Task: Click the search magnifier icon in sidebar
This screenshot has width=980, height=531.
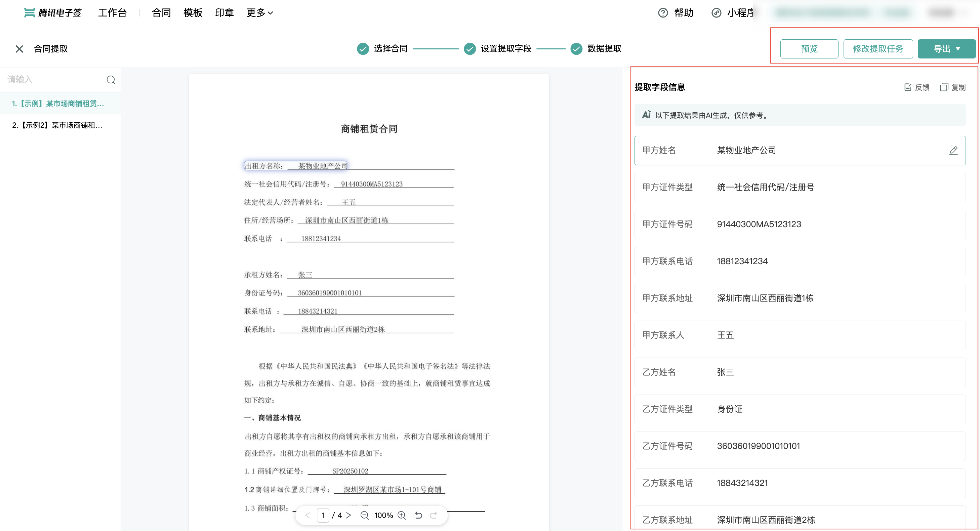Action: [111, 80]
